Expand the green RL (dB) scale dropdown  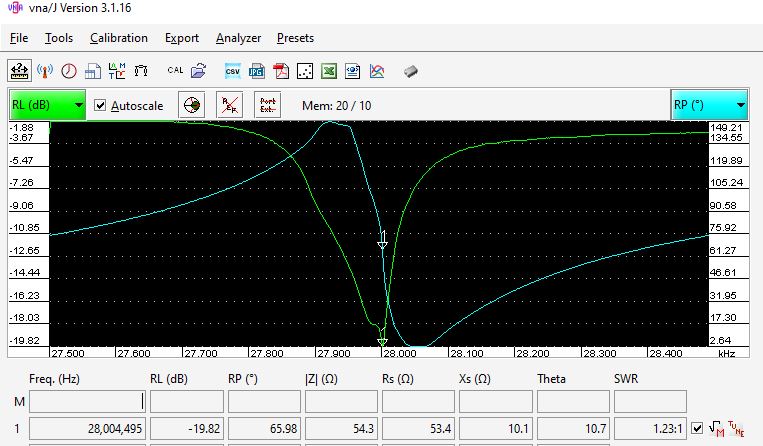tap(47, 105)
